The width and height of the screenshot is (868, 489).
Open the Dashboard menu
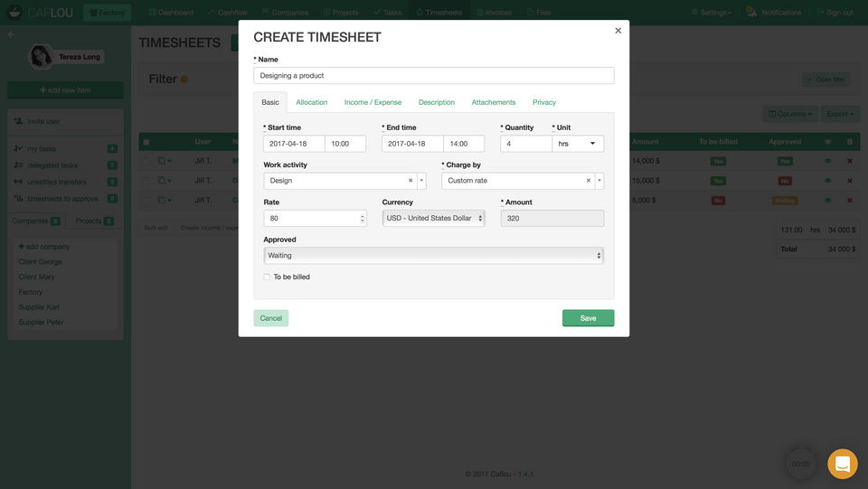tap(171, 12)
